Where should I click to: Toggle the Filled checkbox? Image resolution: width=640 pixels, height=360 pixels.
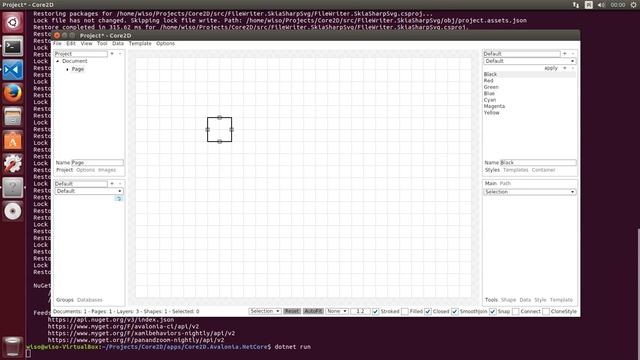pyautogui.click(x=405, y=311)
